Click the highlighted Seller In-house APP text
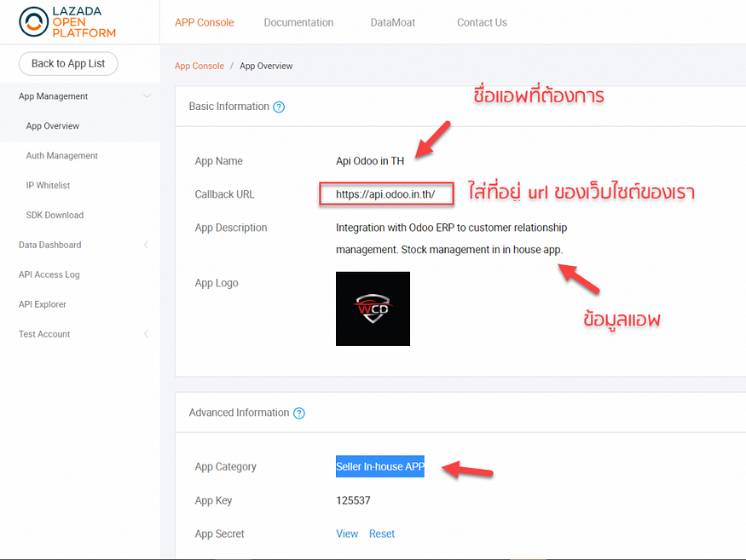 tap(380, 467)
